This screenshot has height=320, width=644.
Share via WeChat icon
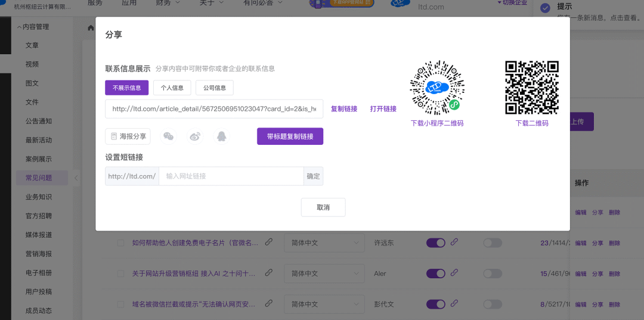[168, 136]
